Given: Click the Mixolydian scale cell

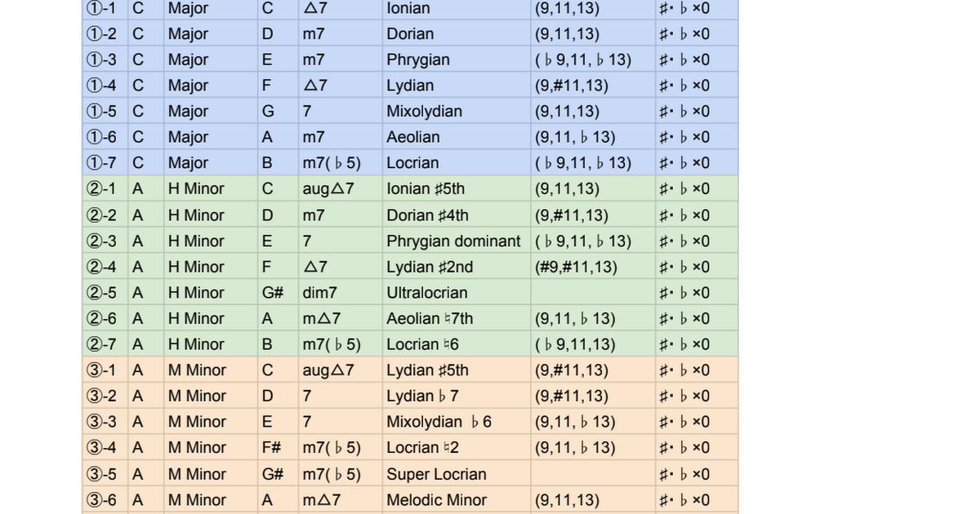Looking at the screenshot, I should click(455, 112).
